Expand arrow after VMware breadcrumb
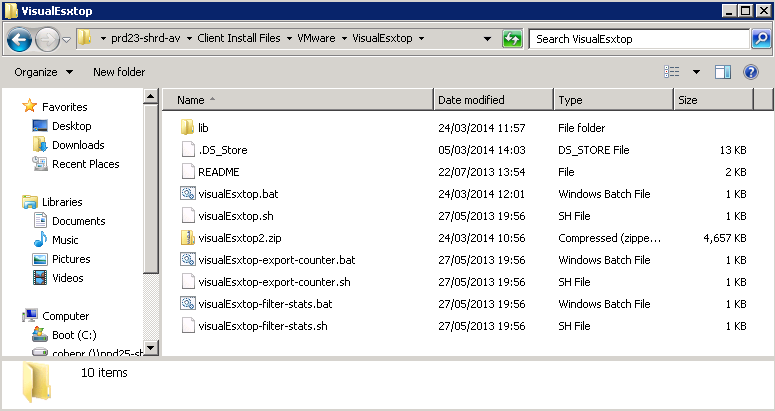The height and width of the screenshot is (411, 775). 344,39
